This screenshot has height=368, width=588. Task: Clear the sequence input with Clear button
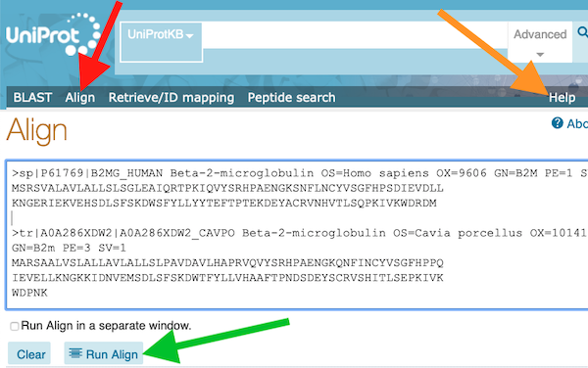(x=29, y=353)
